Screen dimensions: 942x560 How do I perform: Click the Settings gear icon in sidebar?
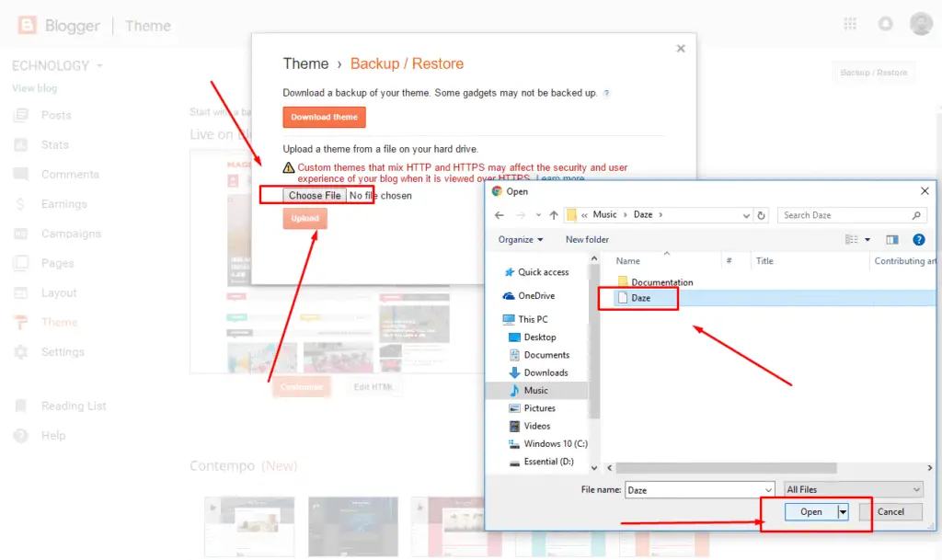coord(20,352)
